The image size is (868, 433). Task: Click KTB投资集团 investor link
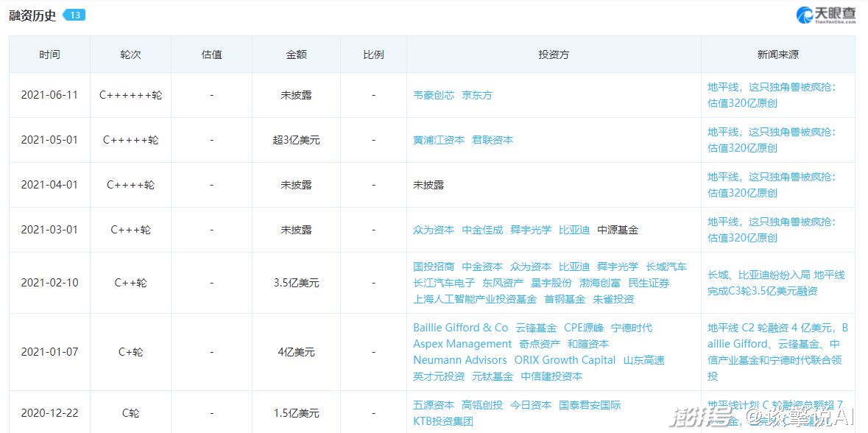tap(443, 421)
